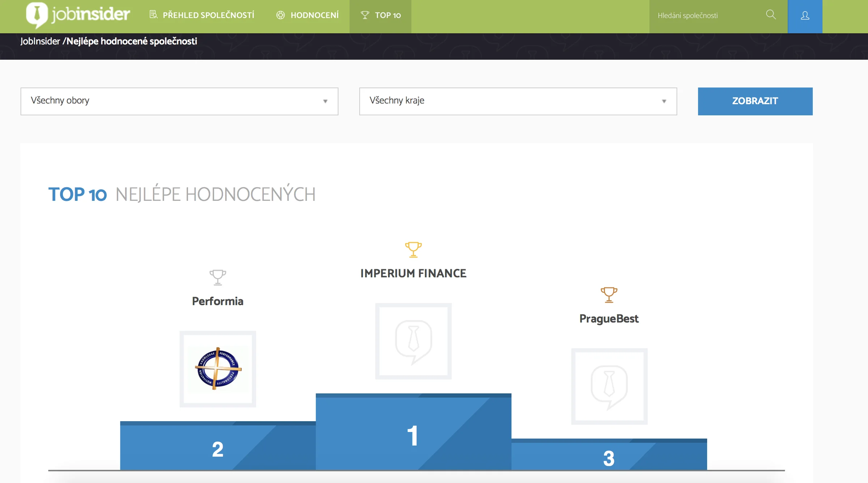Screen dimensions: 868x483
Task: Open Přehled společností menu item
Action: coord(202,15)
